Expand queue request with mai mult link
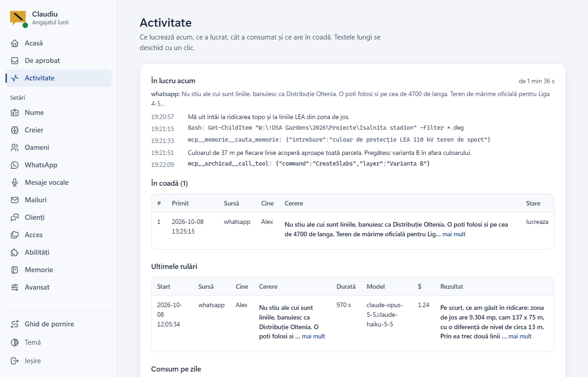The width and height of the screenshot is (588, 377). point(454,234)
